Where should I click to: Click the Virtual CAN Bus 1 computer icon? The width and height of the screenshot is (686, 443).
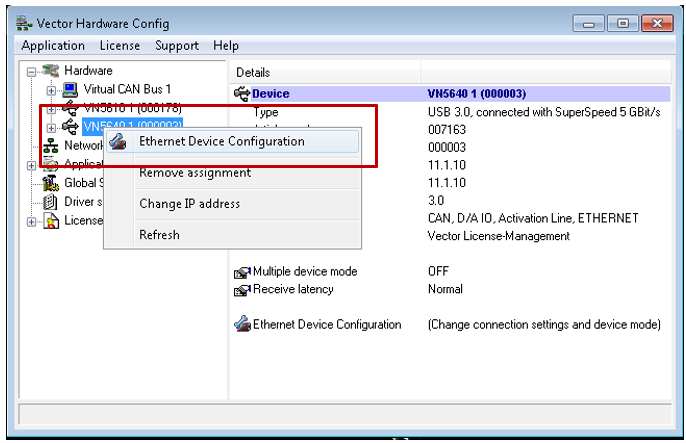pos(70,90)
